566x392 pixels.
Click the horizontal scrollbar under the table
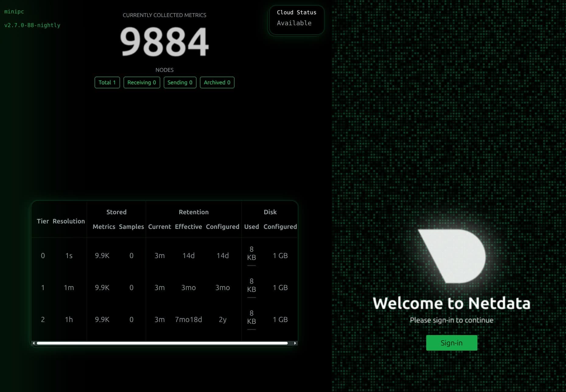point(162,343)
